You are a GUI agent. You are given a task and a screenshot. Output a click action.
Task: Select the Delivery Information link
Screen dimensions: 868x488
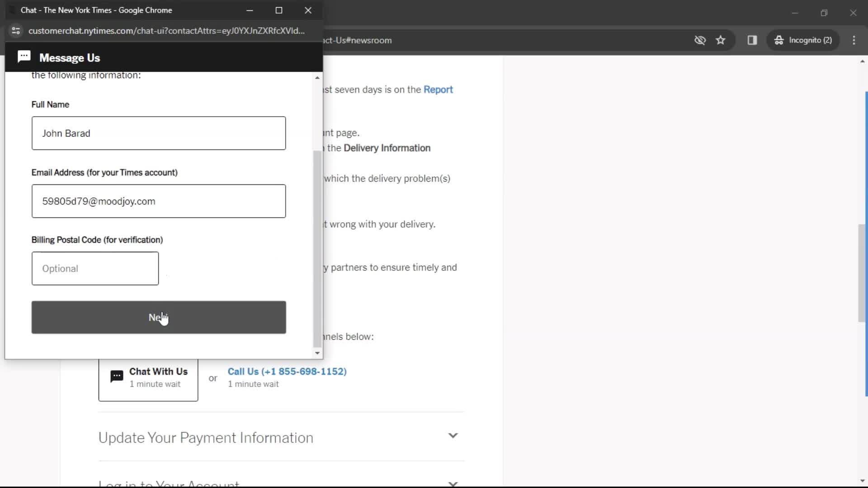point(387,148)
